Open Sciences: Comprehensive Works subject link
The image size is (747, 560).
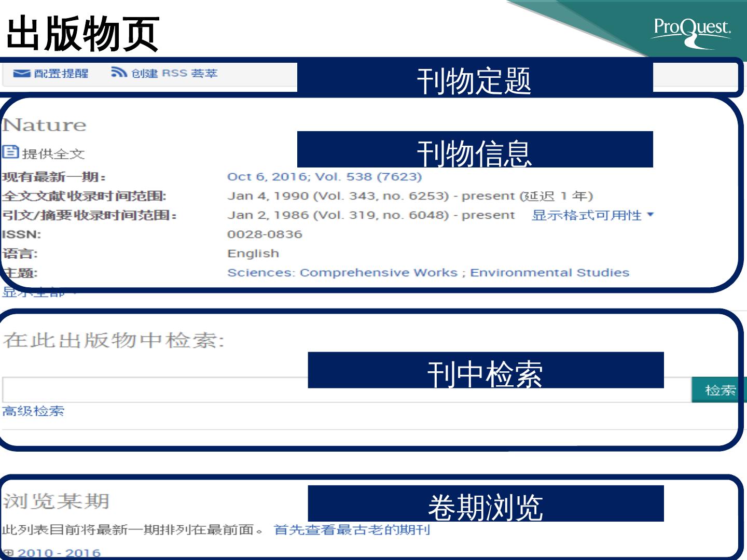click(x=342, y=273)
